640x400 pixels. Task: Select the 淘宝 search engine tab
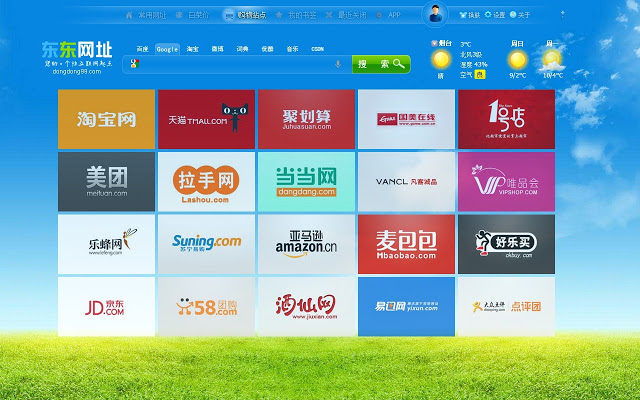click(192, 49)
